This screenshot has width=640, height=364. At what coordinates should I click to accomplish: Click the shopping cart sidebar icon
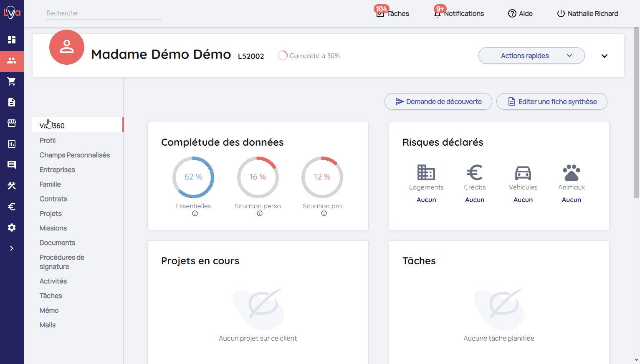[12, 81]
